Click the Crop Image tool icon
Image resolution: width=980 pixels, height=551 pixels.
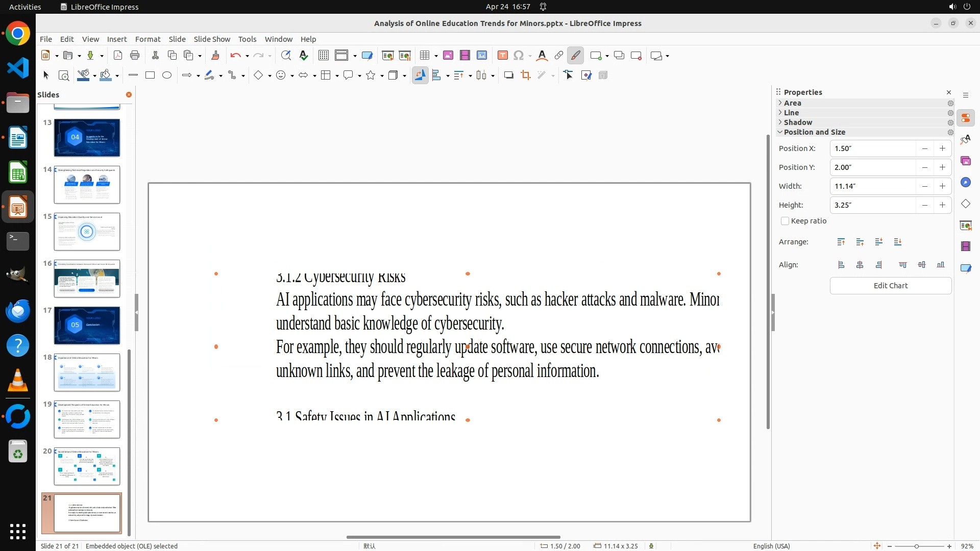tap(526, 76)
